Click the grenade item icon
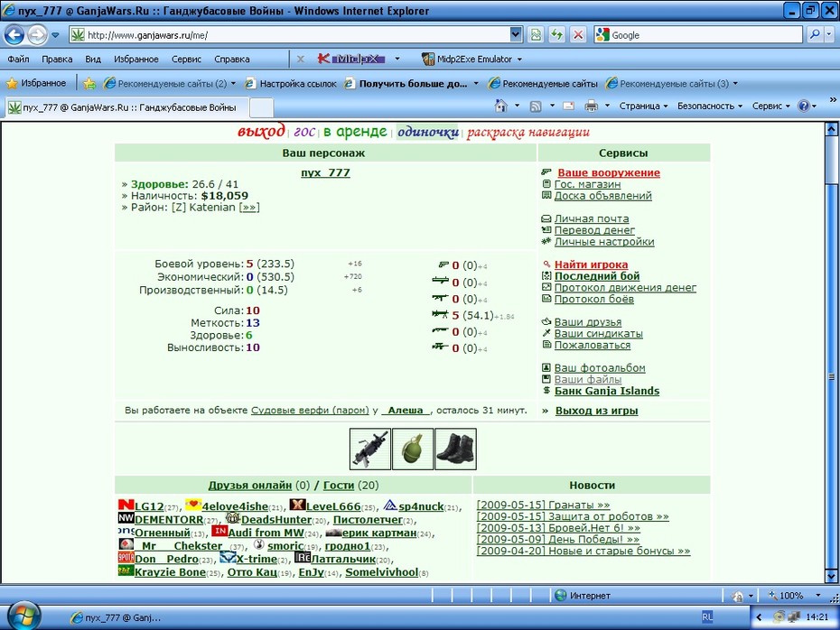 point(413,449)
